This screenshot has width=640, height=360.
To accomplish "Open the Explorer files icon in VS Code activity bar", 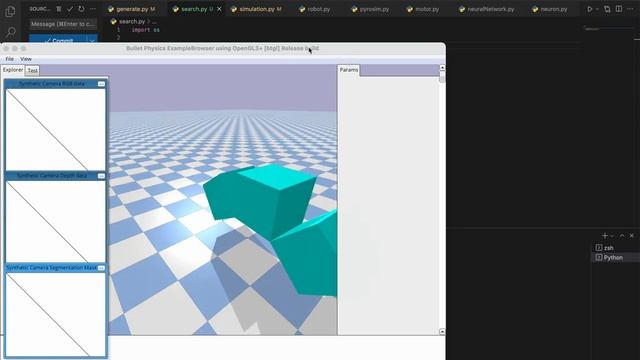I will [10, 11].
